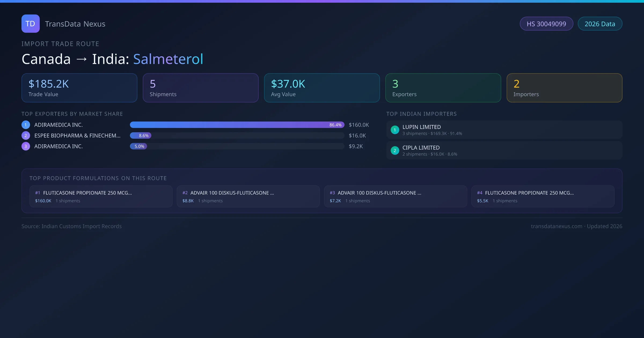Click green rank 1 badge for LUPIN LIMITED

[x=395, y=130]
